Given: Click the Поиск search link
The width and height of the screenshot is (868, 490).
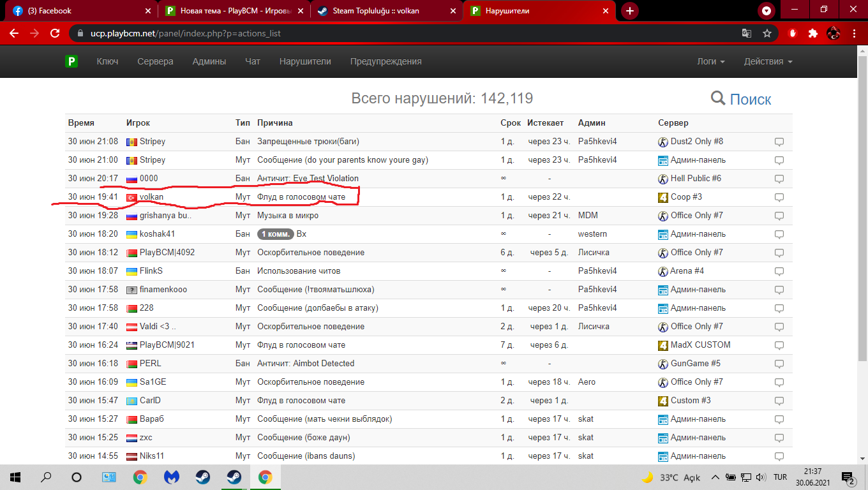Looking at the screenshot, I should click(750, 99).
